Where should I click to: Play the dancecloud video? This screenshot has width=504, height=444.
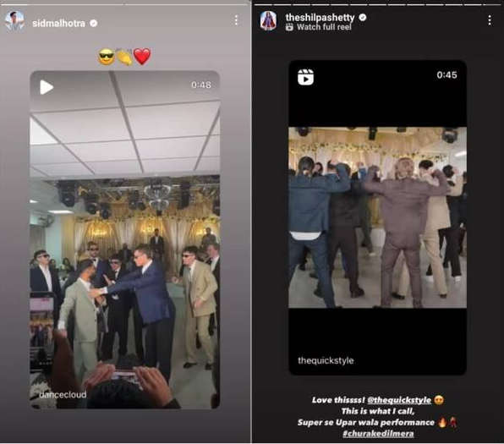pos(47,87)
